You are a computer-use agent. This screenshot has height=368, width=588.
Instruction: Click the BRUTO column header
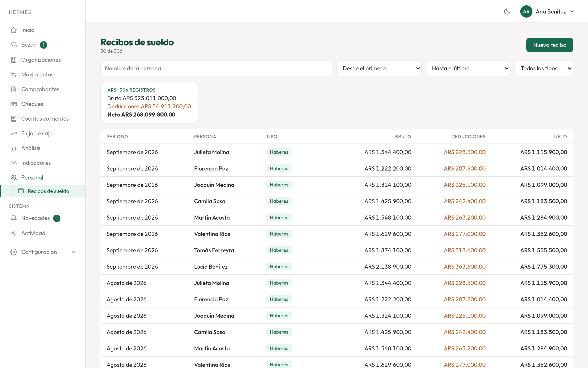tap(403, 137)
